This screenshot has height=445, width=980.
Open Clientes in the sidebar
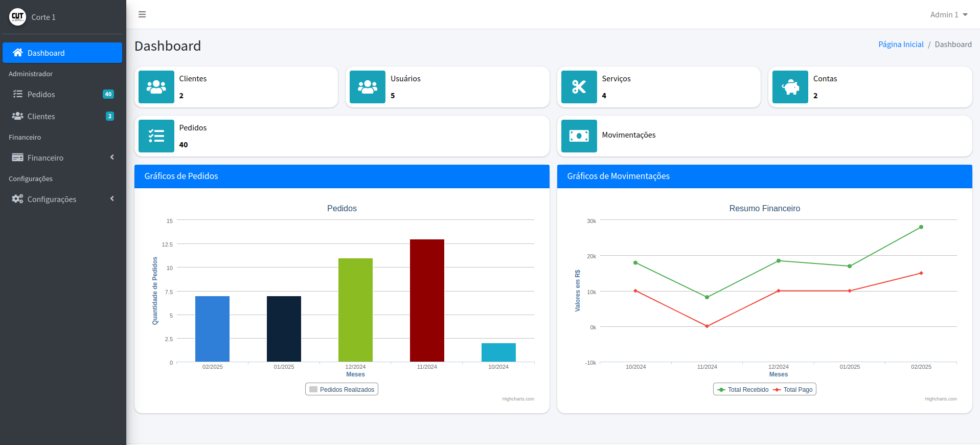62,116
